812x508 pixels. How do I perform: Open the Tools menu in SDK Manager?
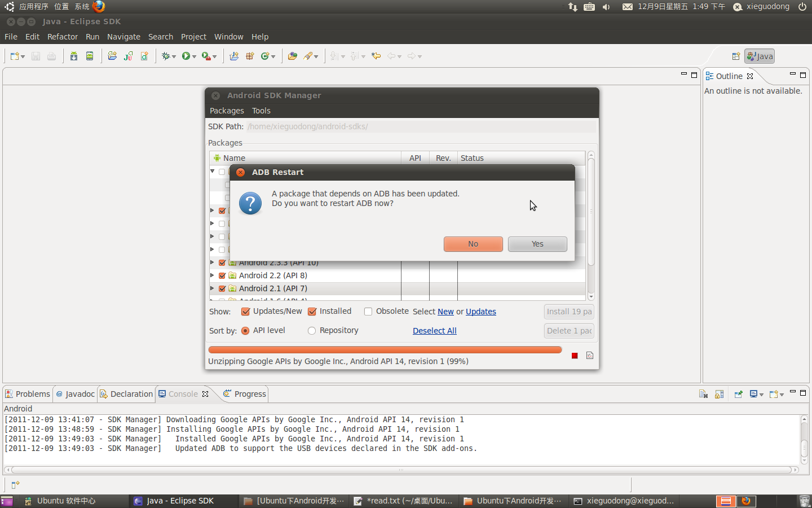[x=261, y=111]
